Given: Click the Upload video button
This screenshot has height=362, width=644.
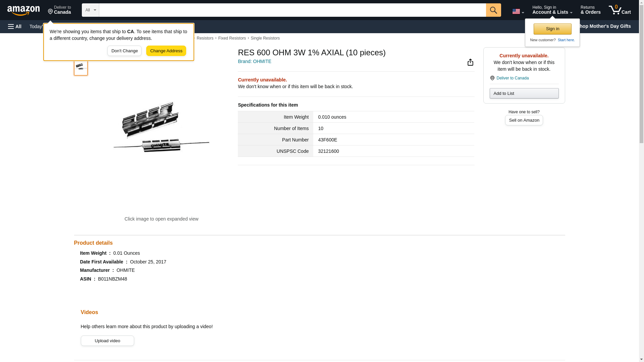Looking at the screenshot, I should (107, 341).
